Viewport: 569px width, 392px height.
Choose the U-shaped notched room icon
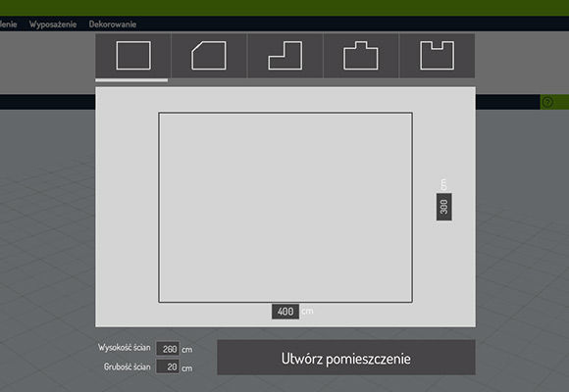pyautogui.click(x=437, y=56)
